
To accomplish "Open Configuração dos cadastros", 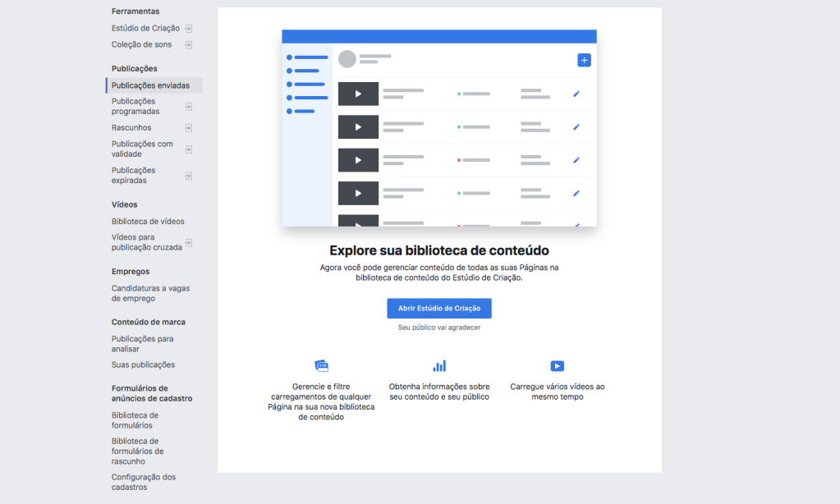I will point(144,482).
